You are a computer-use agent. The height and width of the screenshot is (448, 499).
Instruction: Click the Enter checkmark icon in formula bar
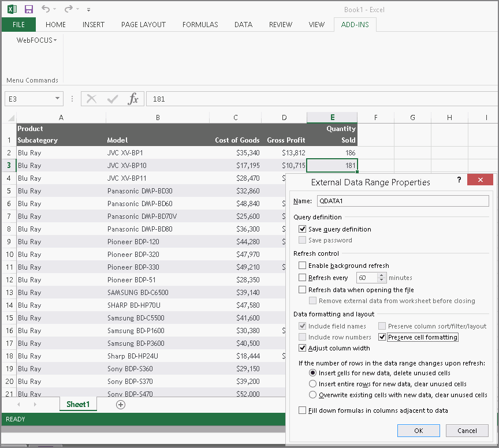(x=113, y=99)
